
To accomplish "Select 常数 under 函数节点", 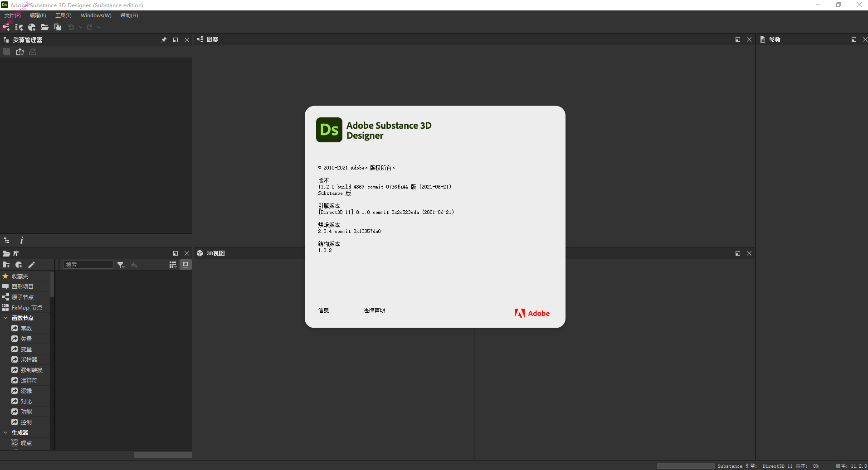I will click(25, 328).
